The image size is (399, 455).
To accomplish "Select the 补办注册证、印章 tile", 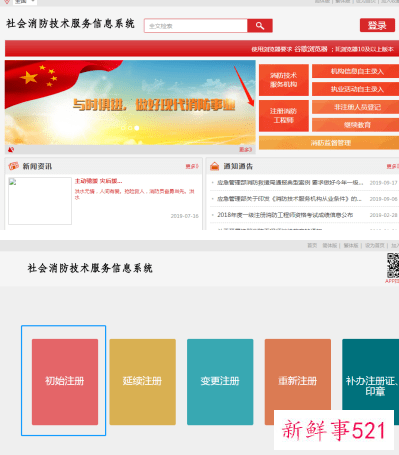I will (371, 382).
